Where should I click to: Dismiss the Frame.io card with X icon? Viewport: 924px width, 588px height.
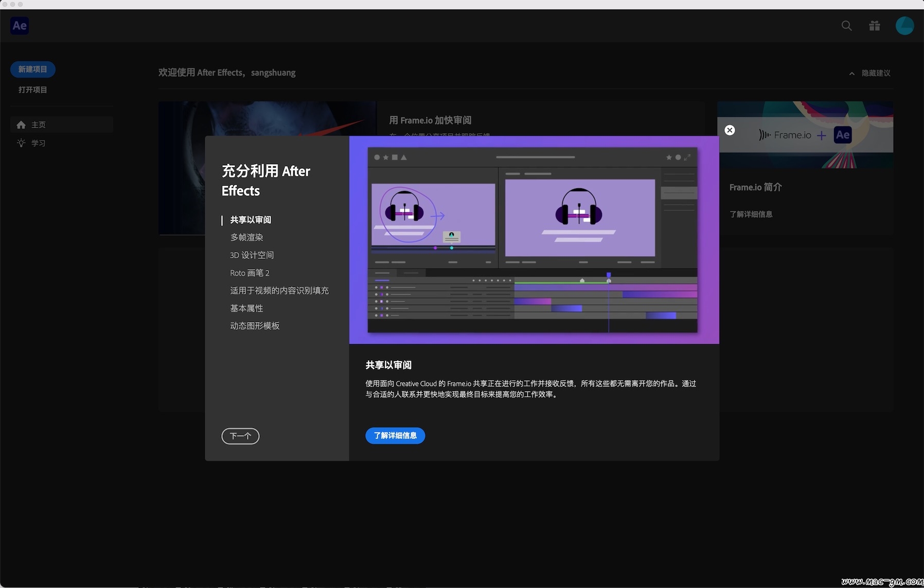tap(730, 130)
